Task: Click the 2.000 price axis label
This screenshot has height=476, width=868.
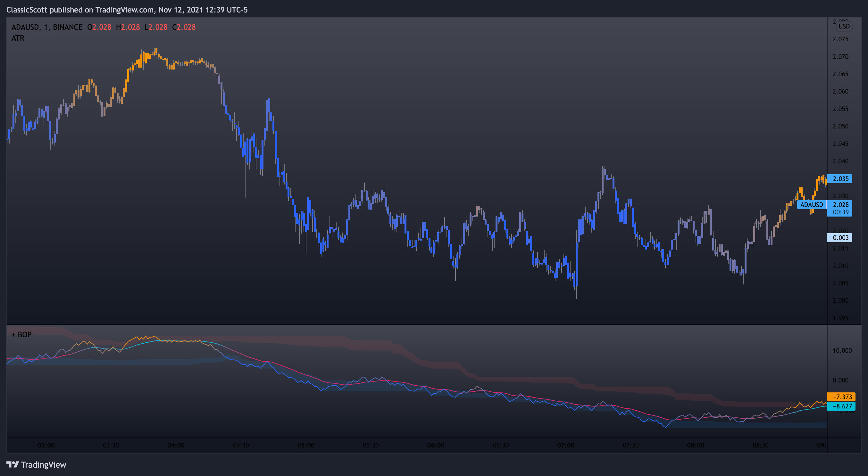Action: 840,300
